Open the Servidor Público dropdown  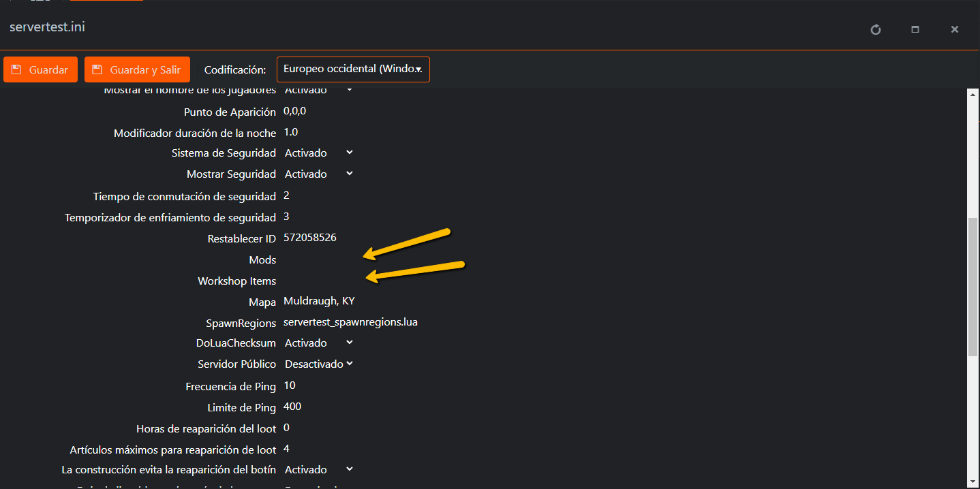click(x=318, y=364)
